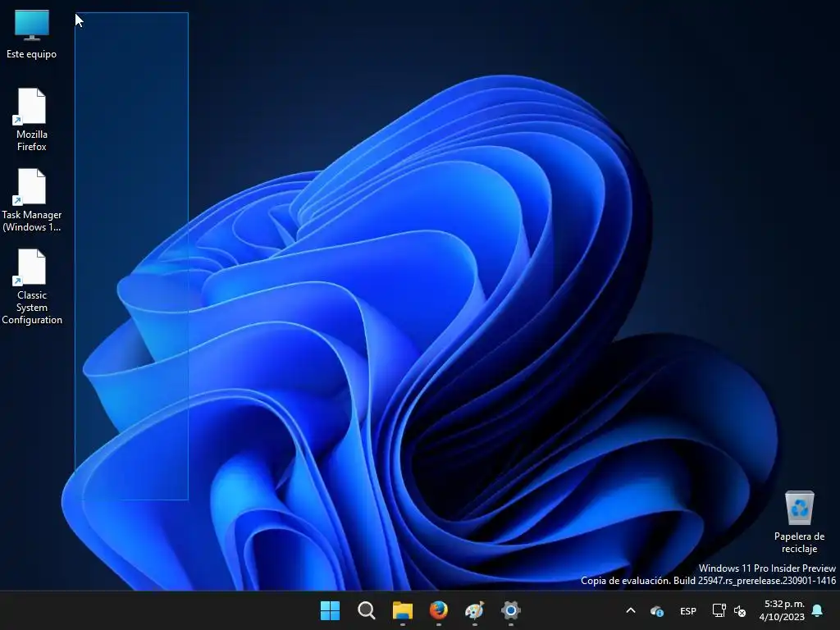Select the Classic System Configuration shortcut
This screenshot has height=630, width=840.
pos(32,286)
